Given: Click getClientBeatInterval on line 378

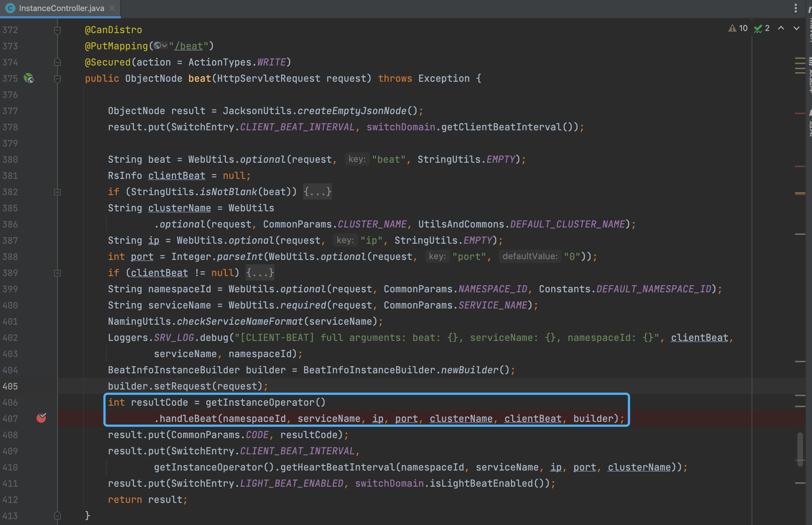Looking at the screenshot, I should (x=501, y=127).
